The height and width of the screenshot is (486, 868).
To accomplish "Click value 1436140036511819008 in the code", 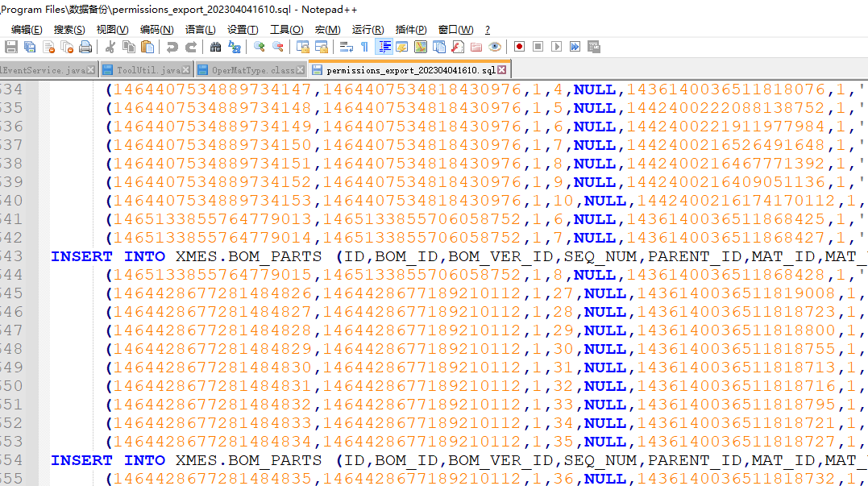I will pos(736,293).
